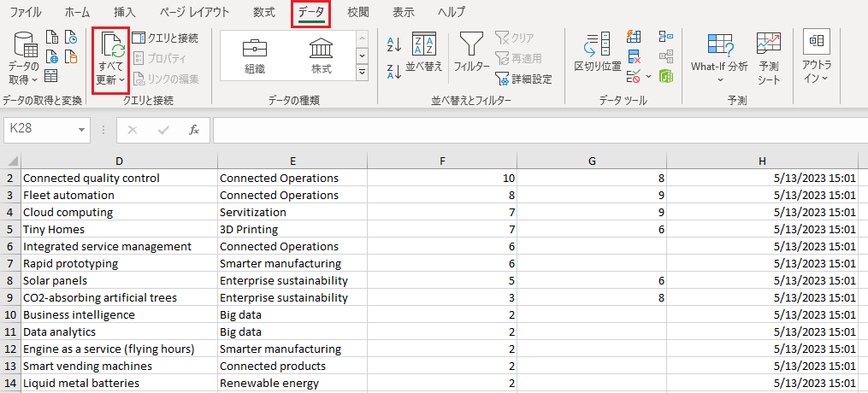Viewport: 868px width, 393px height.
Task: Open the ファイル (File) tab
Action: (x=26, y=12)
